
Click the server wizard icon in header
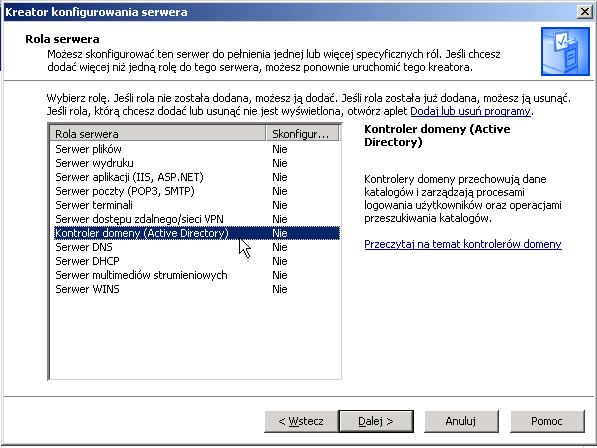tap(565, 51)
